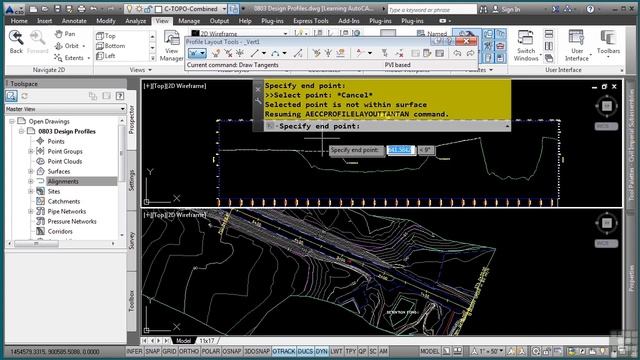This screenshot has height=360, width=640.
Task: Toggle INFER constraints in status bar
Action: (134, 351)
